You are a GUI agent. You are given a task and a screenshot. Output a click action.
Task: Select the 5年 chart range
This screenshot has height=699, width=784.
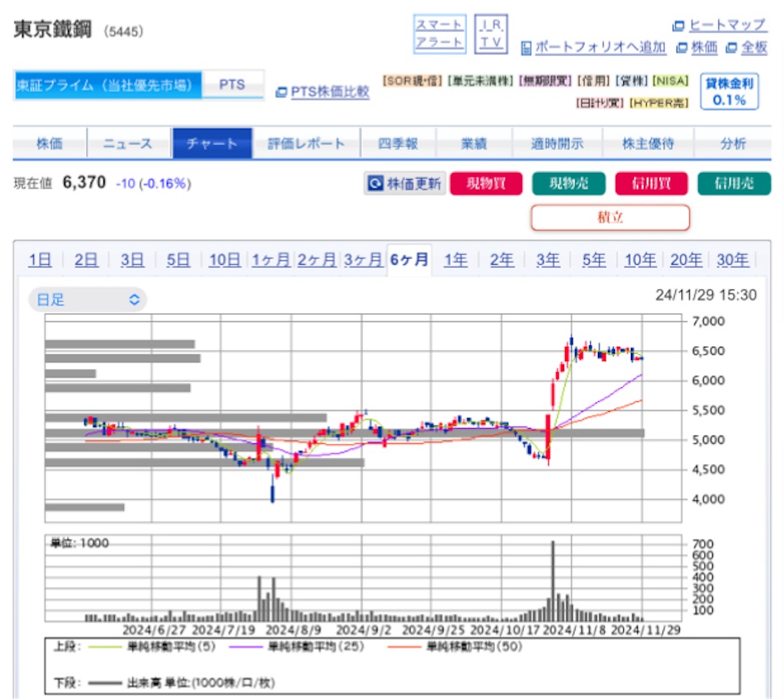tap(594, 260)
